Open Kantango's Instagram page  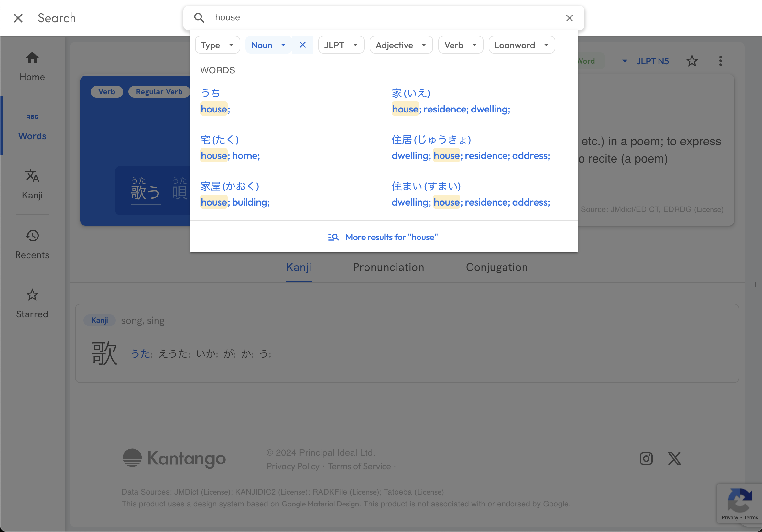(x=646, y=459)
